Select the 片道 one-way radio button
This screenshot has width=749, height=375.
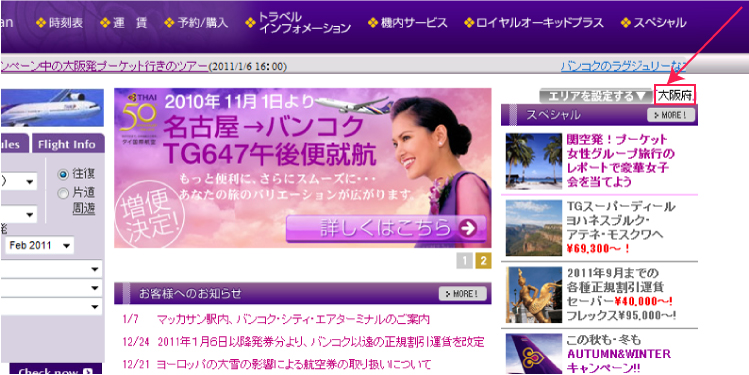pos(63,193)
